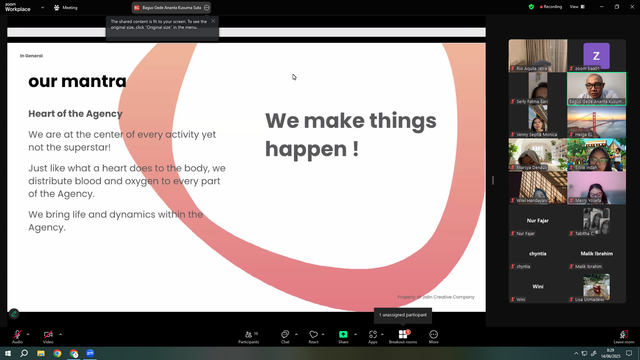The image size is (640, 360).
Task: Start camera with the Video icon
Action: point(48,335)
